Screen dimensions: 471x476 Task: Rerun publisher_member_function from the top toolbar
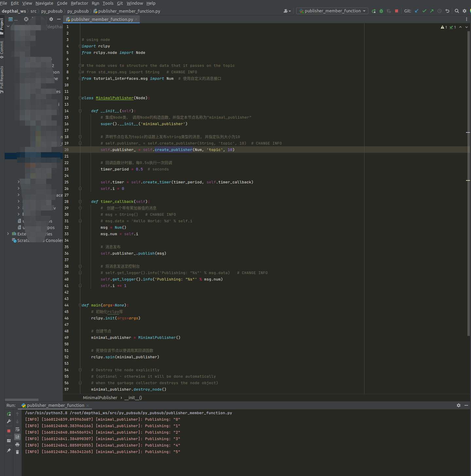(374, 11)
